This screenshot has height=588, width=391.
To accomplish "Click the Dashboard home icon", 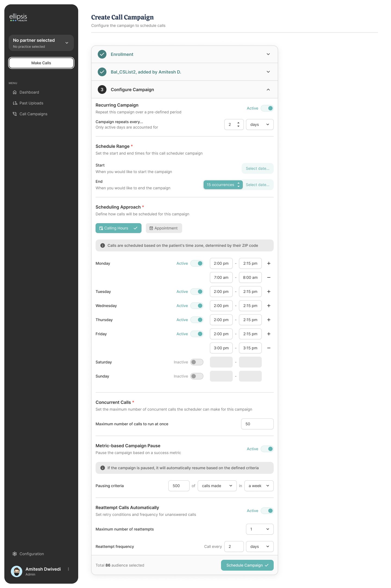I will tap(15, 92).
